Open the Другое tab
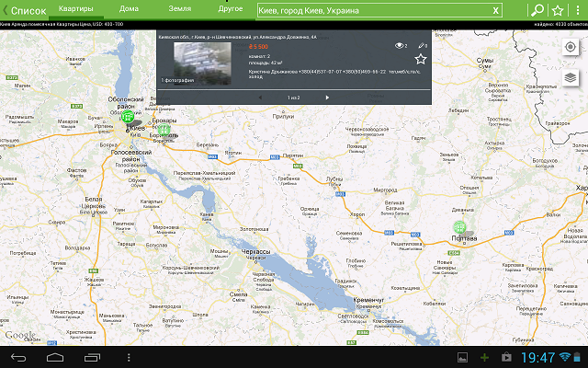This screenshot has width=588, height=368. coord(231,9)
